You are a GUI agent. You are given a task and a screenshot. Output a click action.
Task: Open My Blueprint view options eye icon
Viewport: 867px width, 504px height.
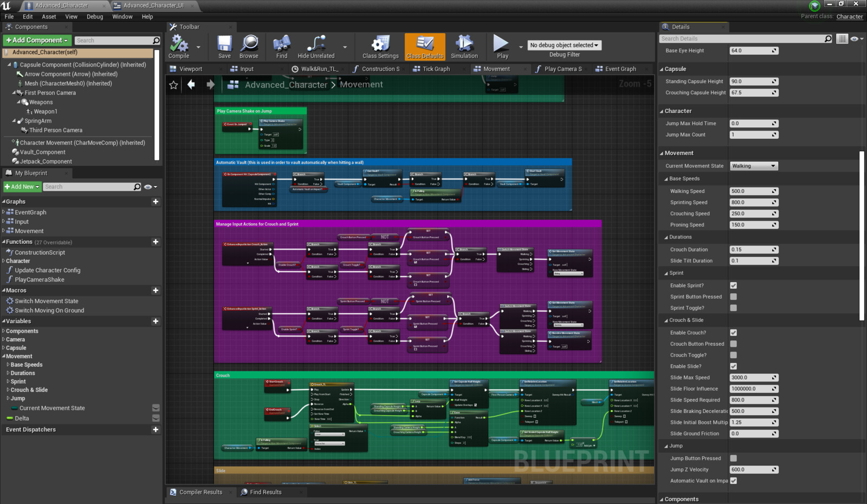coord(150,187)
